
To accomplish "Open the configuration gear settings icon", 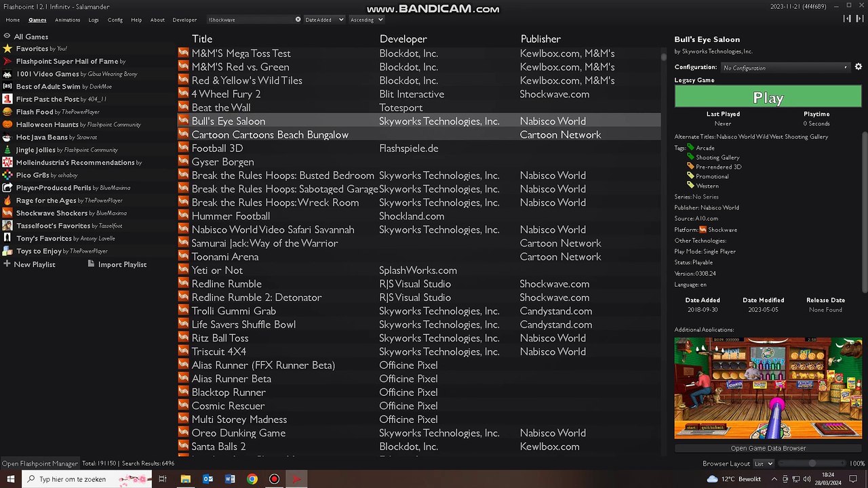I will (858, 67).
